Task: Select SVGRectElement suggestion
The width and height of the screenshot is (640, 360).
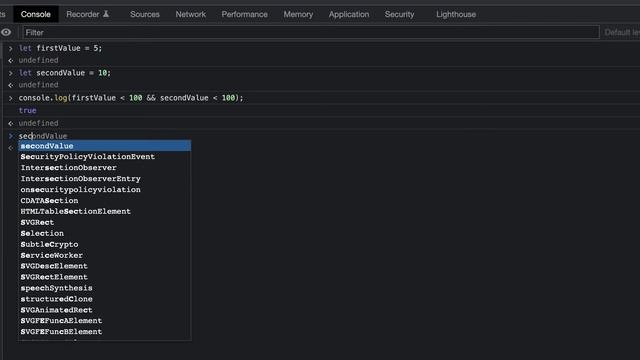Action: (104, 277)
